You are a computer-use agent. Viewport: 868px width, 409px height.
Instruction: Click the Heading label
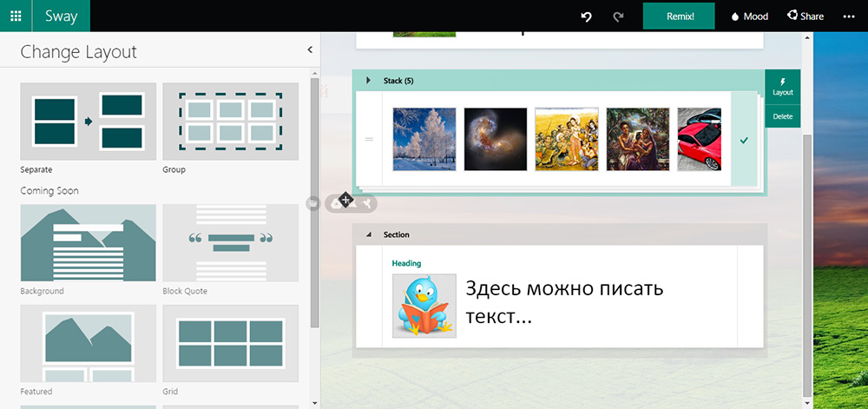tap(406, 263)
